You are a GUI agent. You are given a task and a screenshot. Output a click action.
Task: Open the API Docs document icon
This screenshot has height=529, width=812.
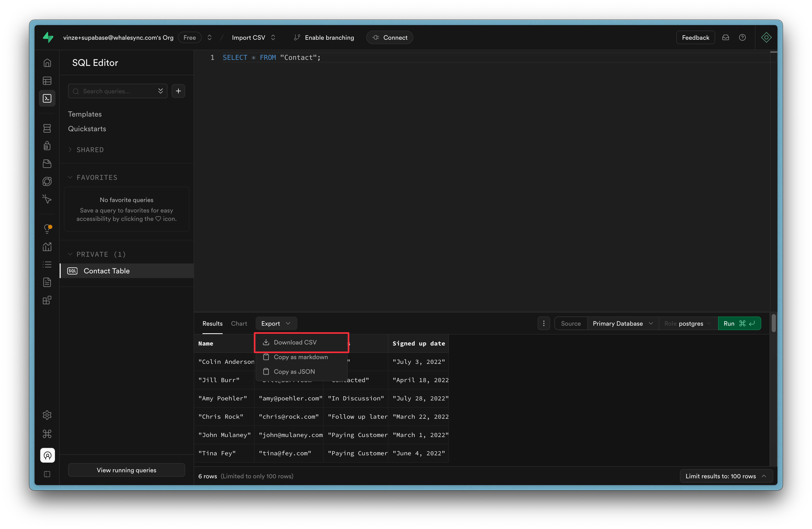47,282
